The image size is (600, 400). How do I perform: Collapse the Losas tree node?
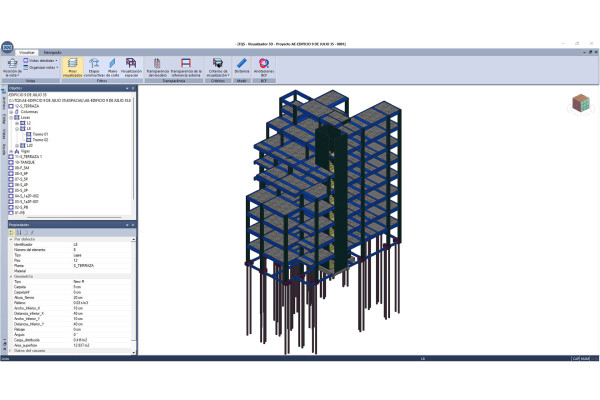(11, 118)
